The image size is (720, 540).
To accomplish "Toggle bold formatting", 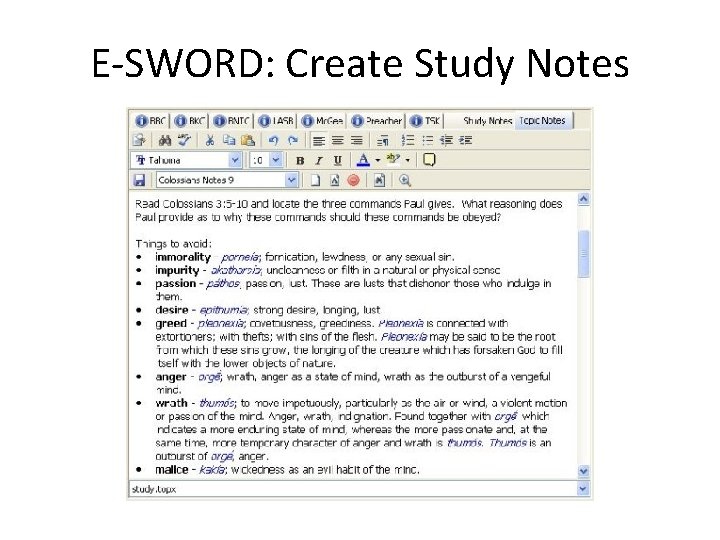I will click(300, 160).
